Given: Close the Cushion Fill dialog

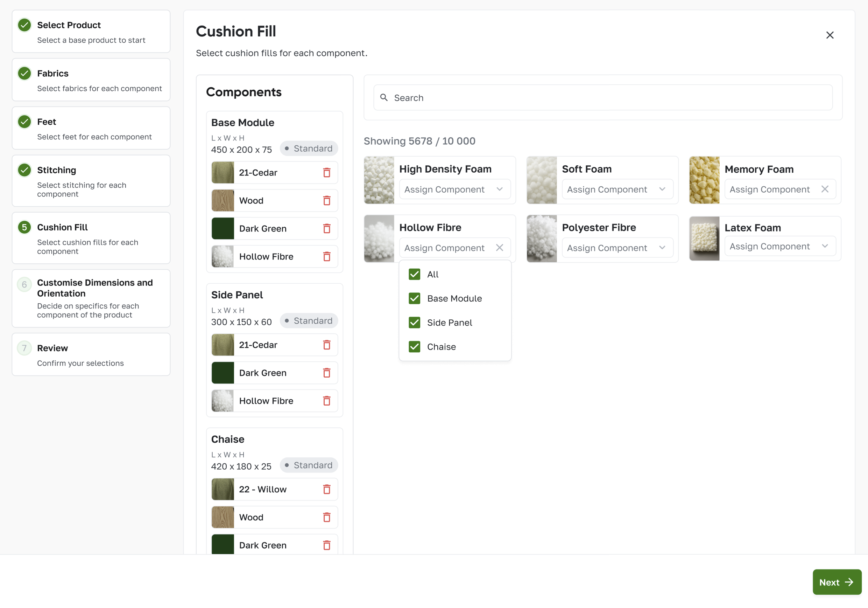Looking at the screenshot, I should tap(830, 35).
